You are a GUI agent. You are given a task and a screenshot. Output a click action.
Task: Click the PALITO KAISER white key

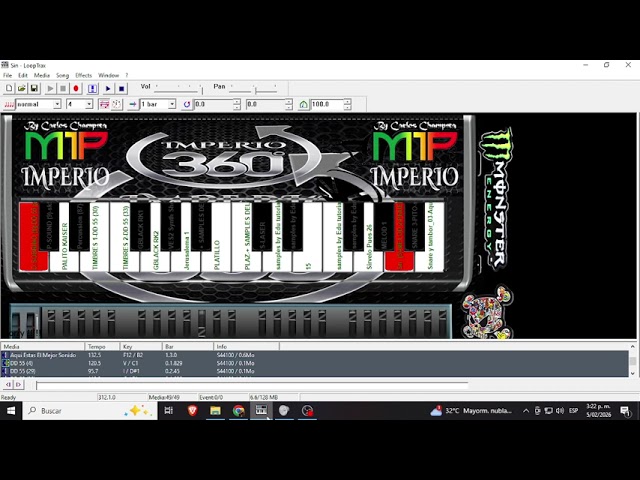[64, 261]
